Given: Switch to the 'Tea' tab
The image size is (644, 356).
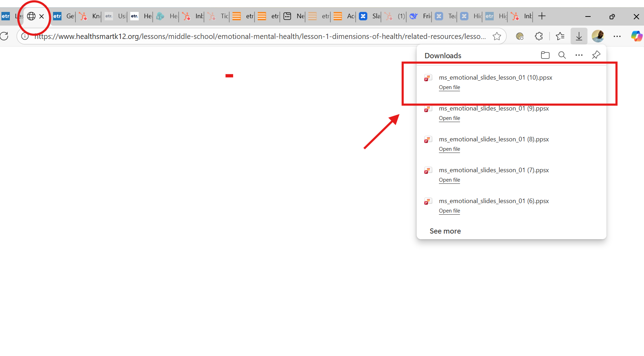Looking at the screenshot, I should pos(445,16).
